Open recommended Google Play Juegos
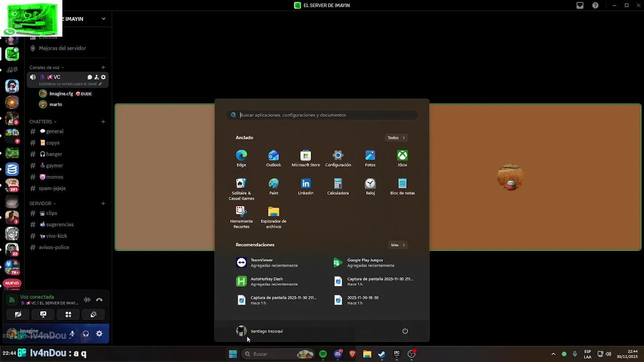The width and height of the screenshot is (644, 362). (371, 262)
